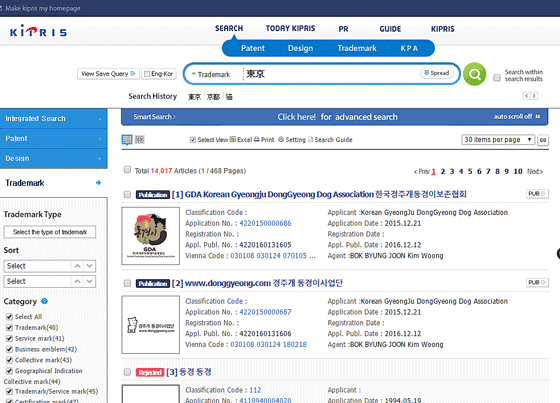Uncheck Service mark(41) category
The image size is (560, 403).
(x=9, y=338)
